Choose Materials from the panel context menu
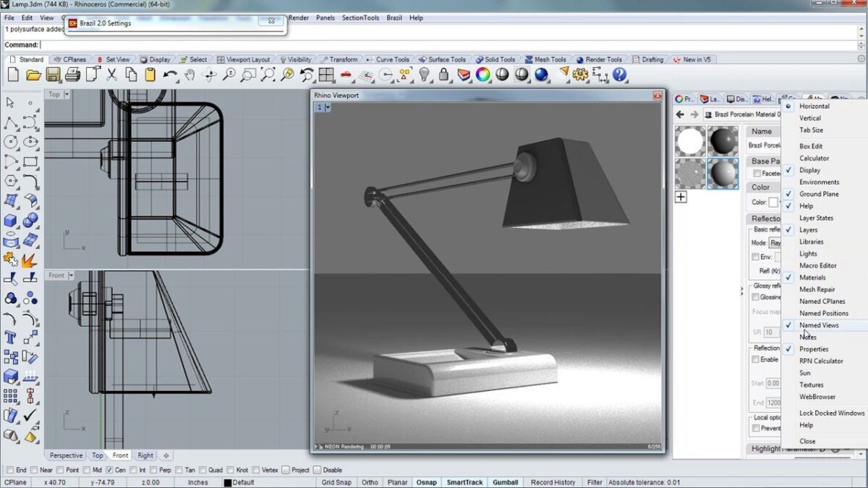Image resolution: width=868 pixels, height=488 pixels. 813,277
